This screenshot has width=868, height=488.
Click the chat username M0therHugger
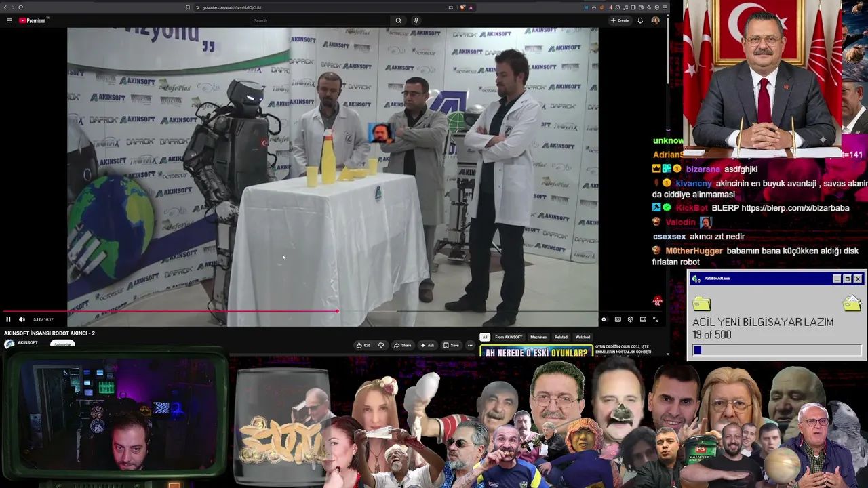pyautogui.click(x=694, y=251)
